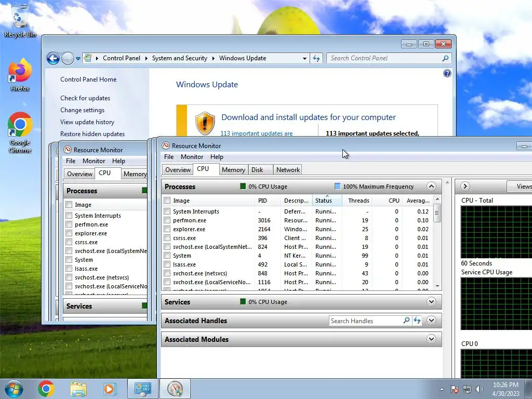Switch to the Memory tab in front window
Viewport: 532px width, 399px height.
[233, 170]
